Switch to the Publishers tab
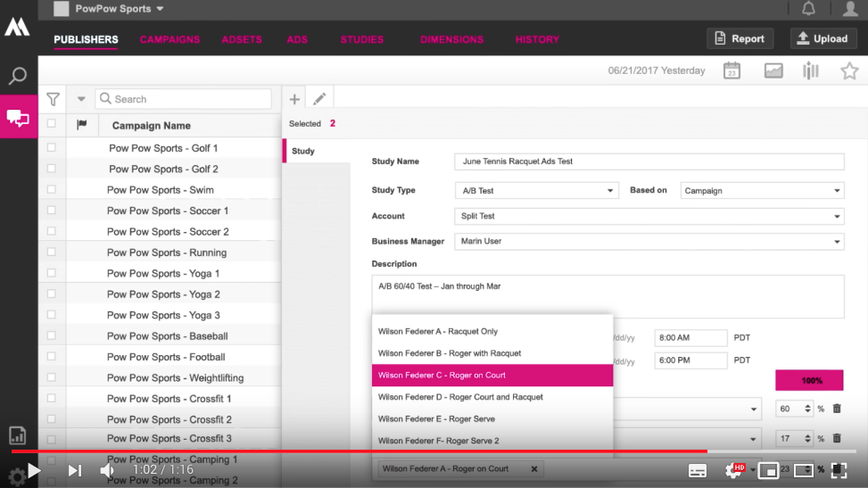The height and width of the screenshot is (488, 868). tap(86, 39)
